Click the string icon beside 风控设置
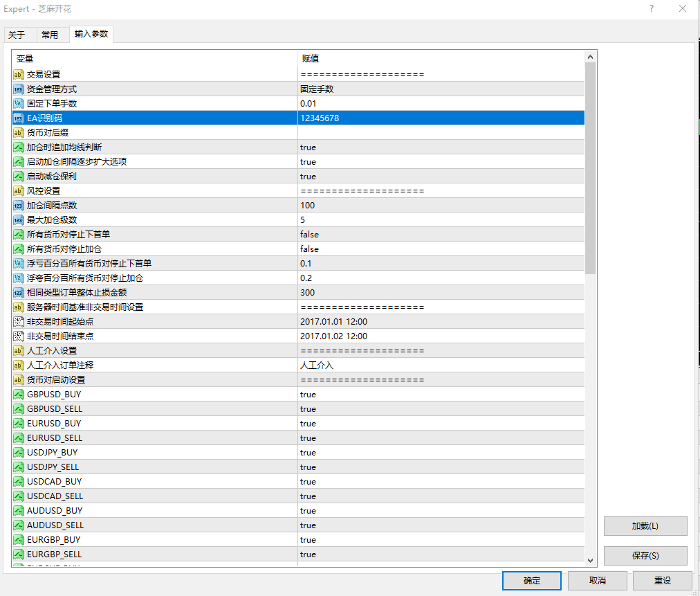Image resolution: width=700 pixels, height=596 pixels. point(18,191)
